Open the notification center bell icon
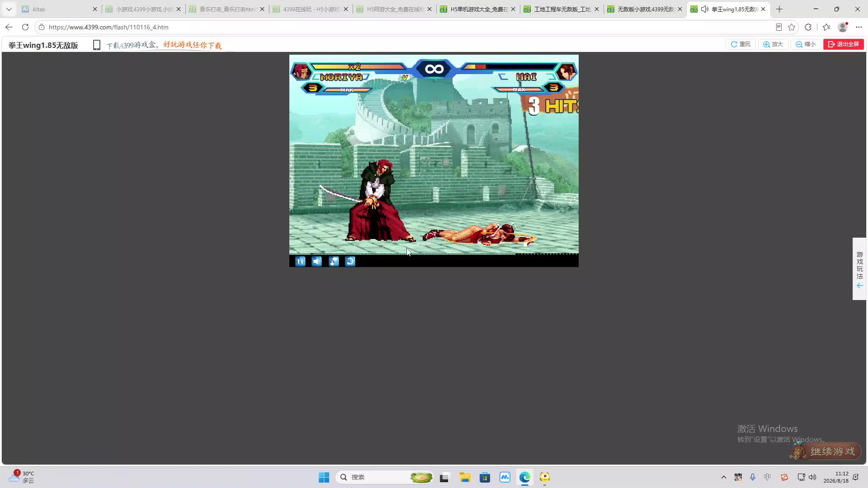This screenshot has height=488, width=868. point(856,477)
